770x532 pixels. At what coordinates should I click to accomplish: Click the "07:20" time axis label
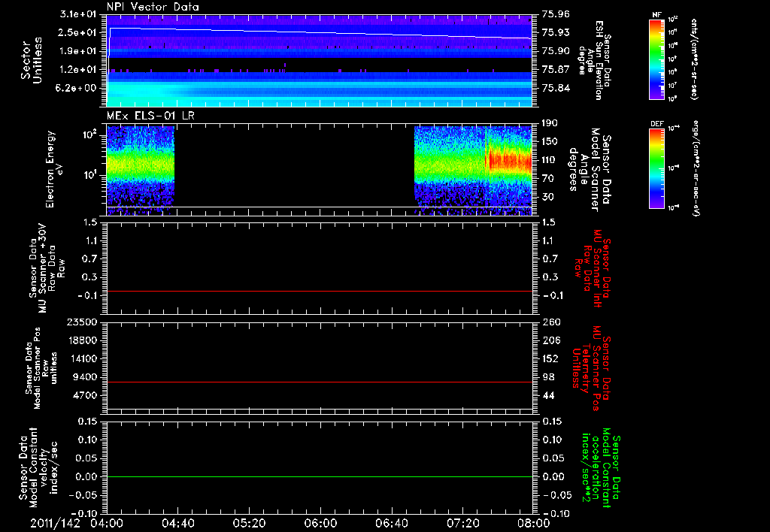coord(462,523)
